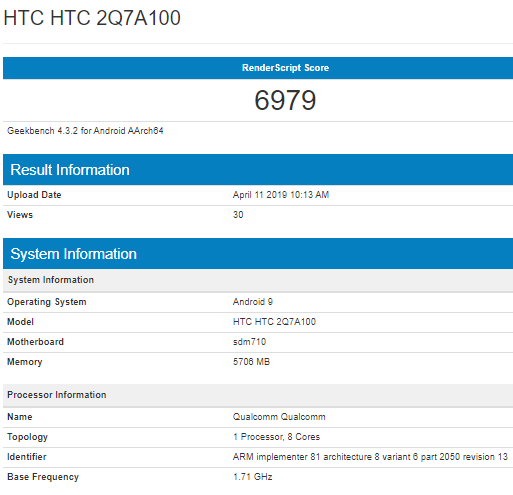Click the 'Operating System' label
The height and width of the screenshot is (495, 513).
tap(47, 302)
